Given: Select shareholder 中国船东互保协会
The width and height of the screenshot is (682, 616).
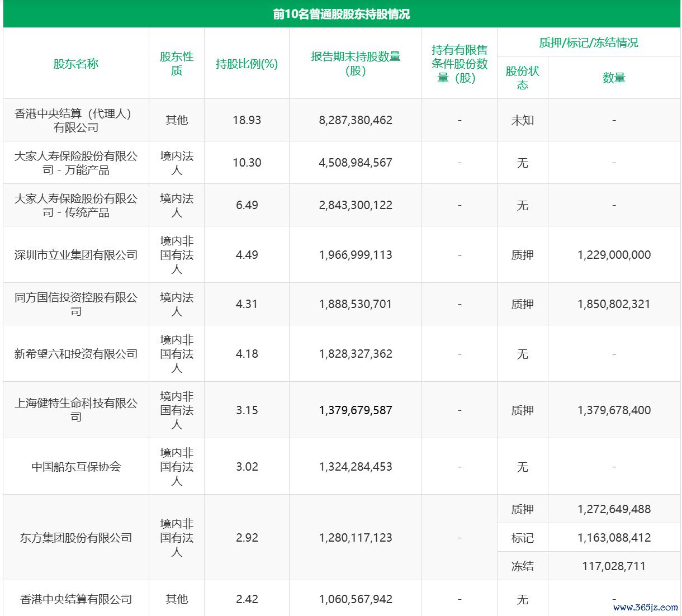Looking at the screenshot, I should 76,467.
